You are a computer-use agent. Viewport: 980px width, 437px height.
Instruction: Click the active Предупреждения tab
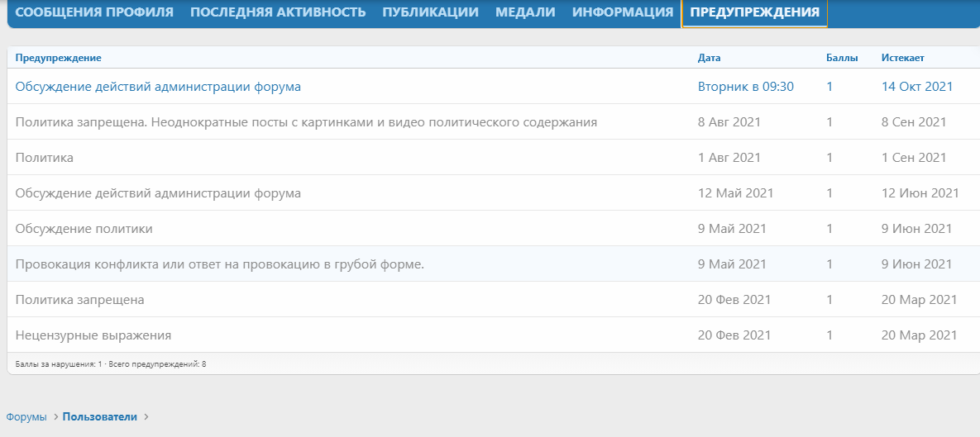754,12
